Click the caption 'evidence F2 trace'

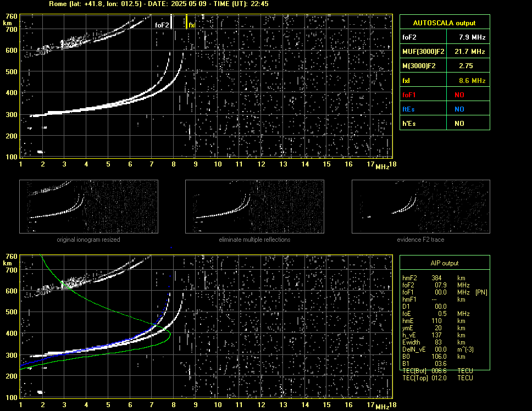point(421,240)
